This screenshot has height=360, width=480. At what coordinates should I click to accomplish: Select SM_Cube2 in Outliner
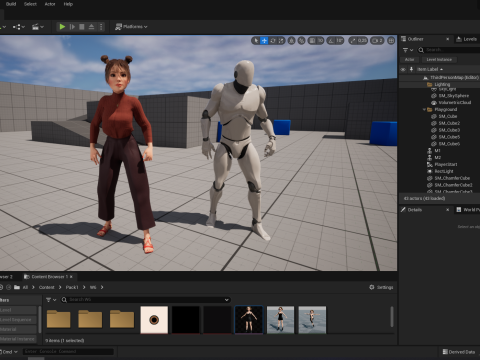449,123
